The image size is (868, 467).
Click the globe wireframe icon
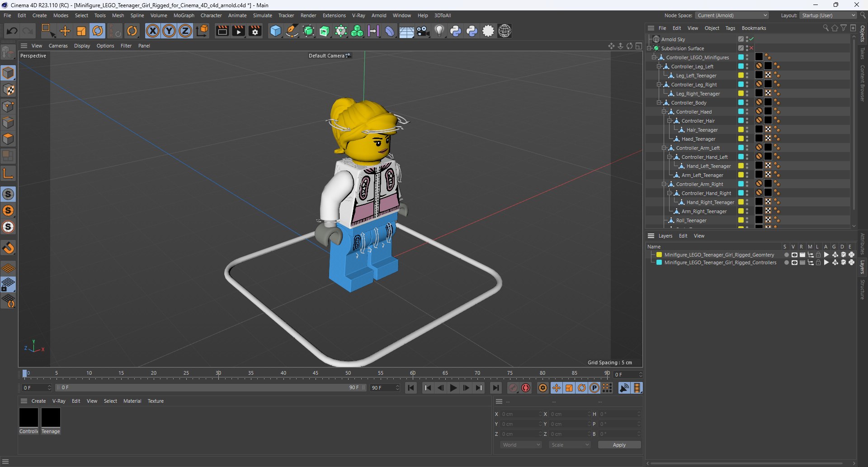pos(505,31)
